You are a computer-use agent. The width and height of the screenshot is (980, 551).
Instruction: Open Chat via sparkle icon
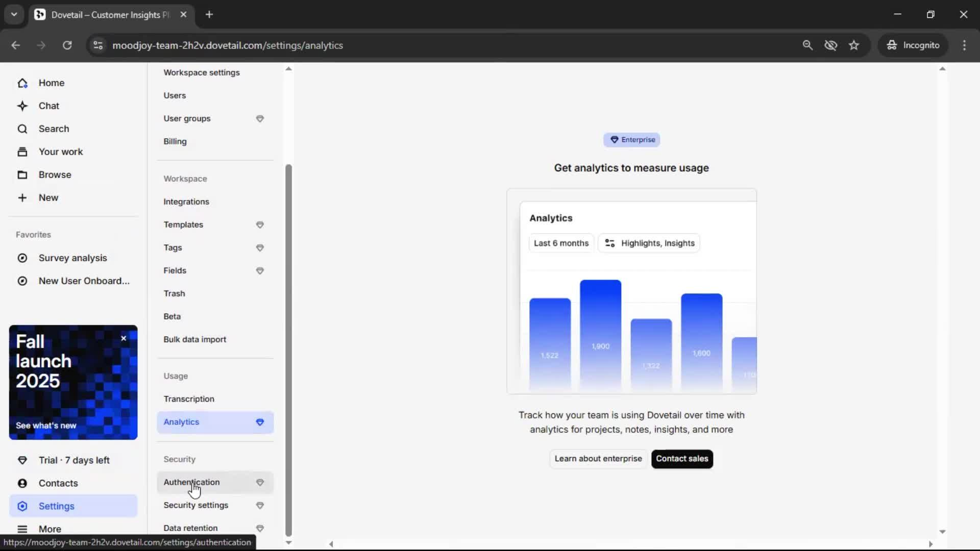22,106
